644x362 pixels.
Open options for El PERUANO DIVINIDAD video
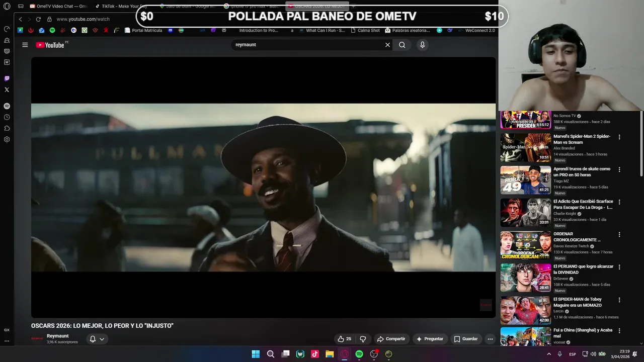click(x=619, y=267)
